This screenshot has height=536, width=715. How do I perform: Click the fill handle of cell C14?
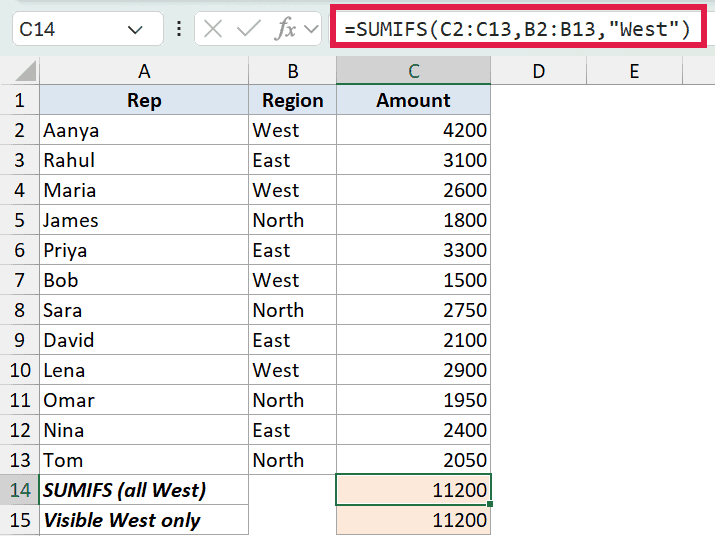[x=490, y=504]
